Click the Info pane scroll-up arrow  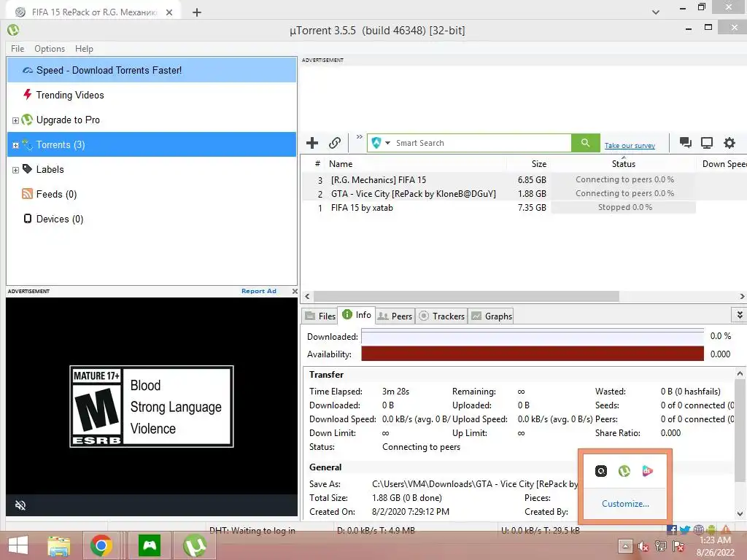pos(740,374)
